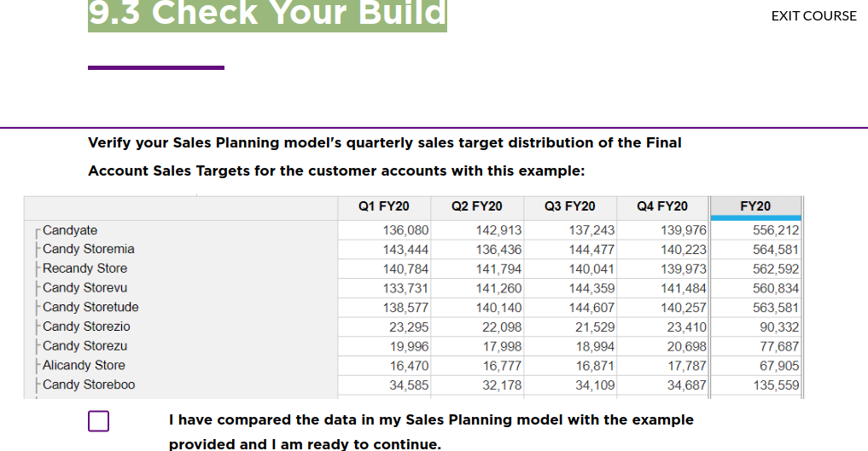Image resolution: width=868 pixels, height=451 pixels.
Task: Select the Q1 FY20 column header
Action: [384, 206]
